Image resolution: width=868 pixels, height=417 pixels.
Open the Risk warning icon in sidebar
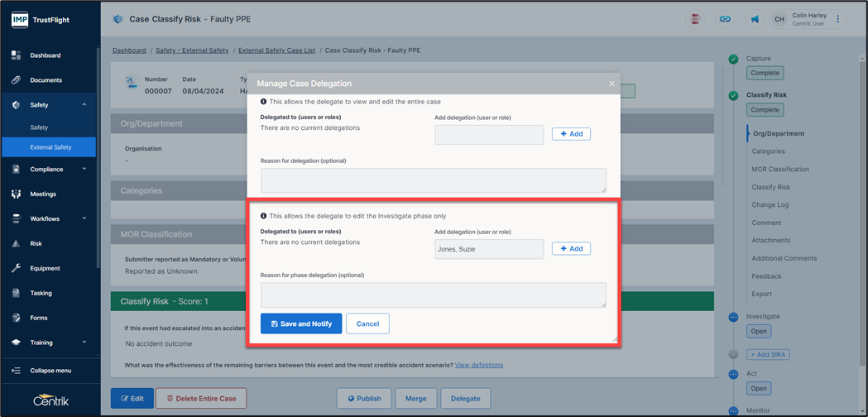[16, 244]
